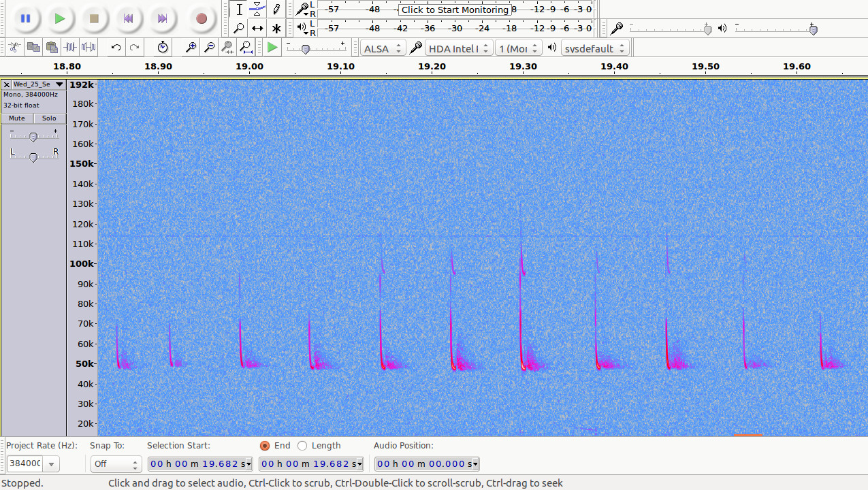868x490 pixels.
Task: Select the End radio button
Action: point(265,446)
